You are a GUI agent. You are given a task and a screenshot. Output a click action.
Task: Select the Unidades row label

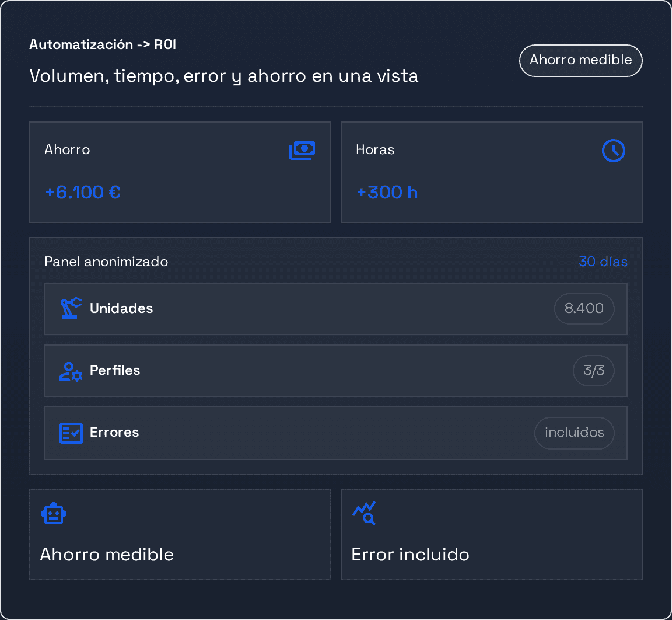[x=121, y=308]
